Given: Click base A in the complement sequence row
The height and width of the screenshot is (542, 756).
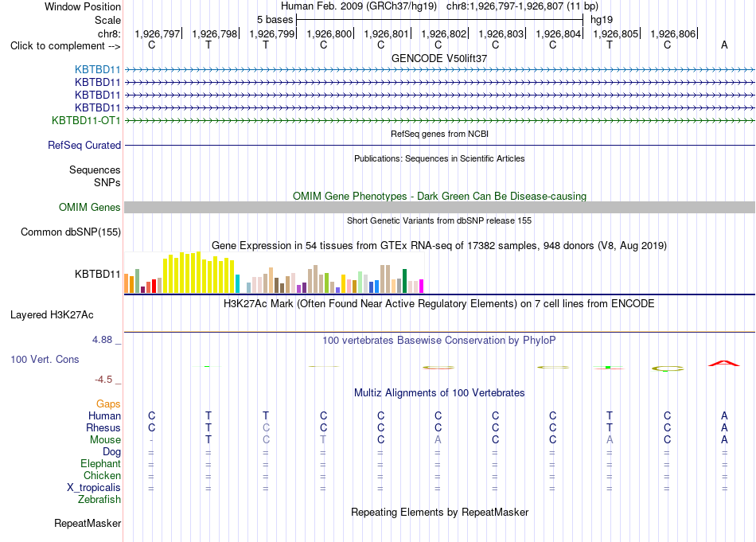Looking at the screenshot, I should coord(724,45).
